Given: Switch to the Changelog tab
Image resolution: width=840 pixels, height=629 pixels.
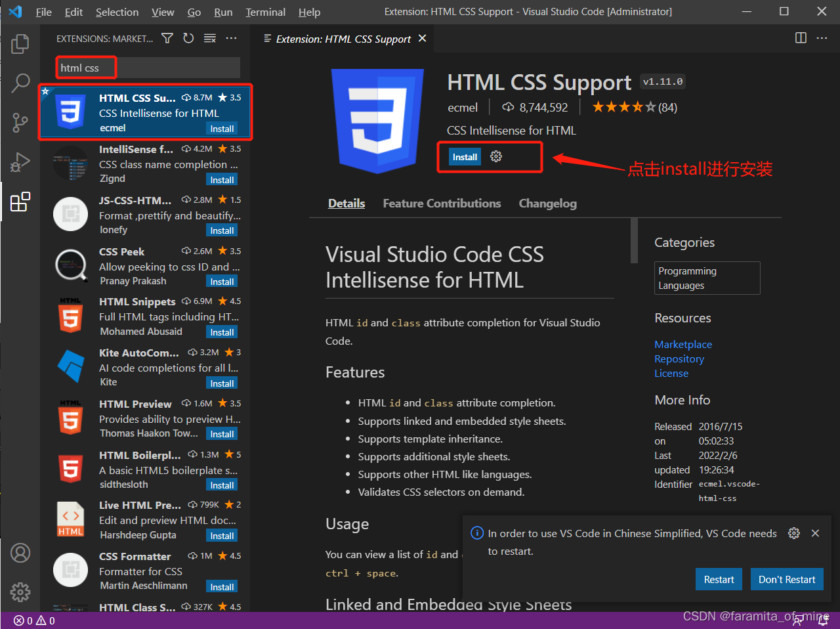Looking at the screenshot, I should [548, 204].
